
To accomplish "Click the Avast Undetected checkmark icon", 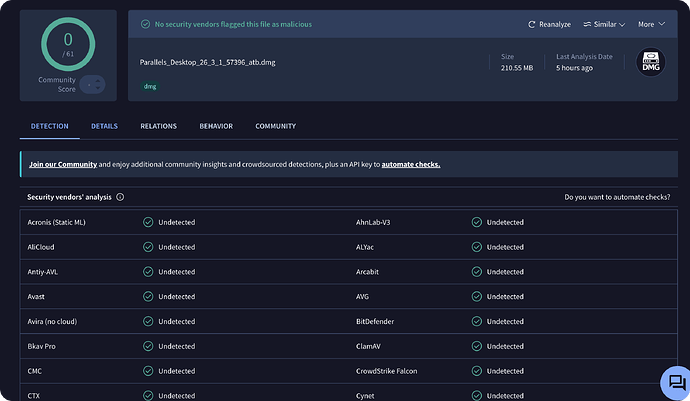I will (x=148, y=297).
